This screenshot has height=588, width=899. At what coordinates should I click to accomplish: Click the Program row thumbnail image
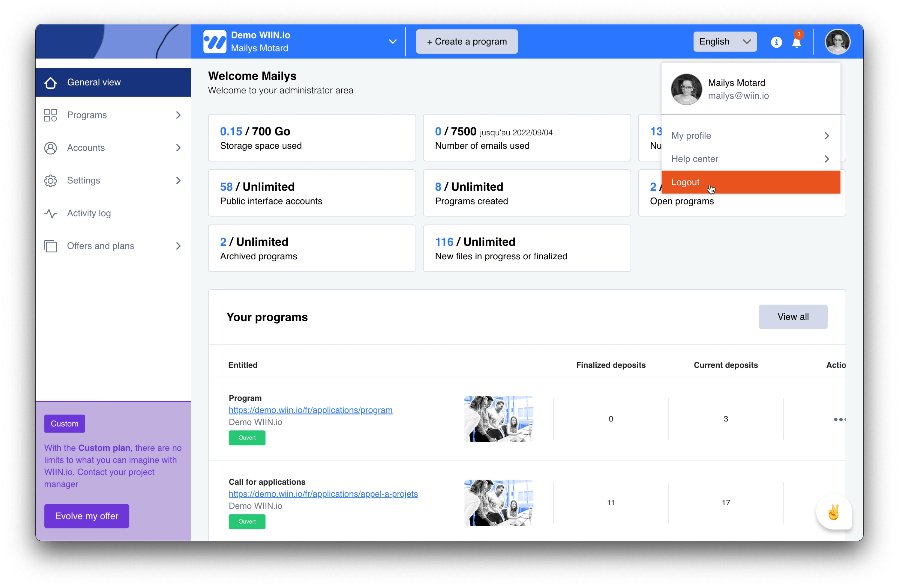point(499,419)
